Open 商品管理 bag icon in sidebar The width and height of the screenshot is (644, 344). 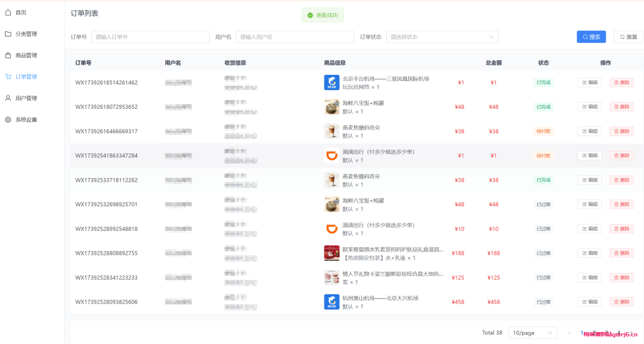click(8, 55)
